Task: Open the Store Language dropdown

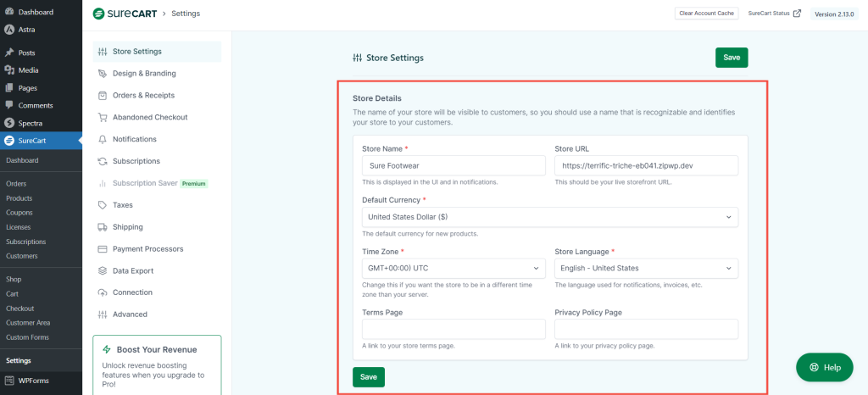Action: point(645,269)
